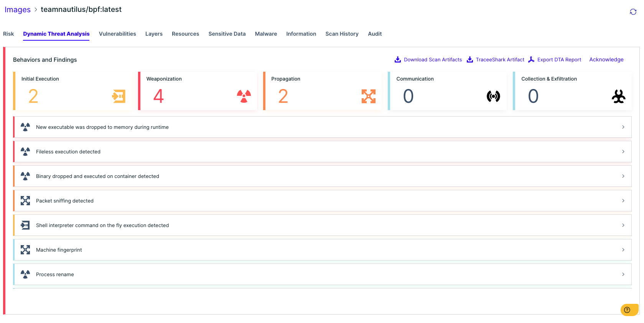Screen dimensions: 644x323
Task: Click the icon of Machine fingerprint row
Action: click(25, 250)
